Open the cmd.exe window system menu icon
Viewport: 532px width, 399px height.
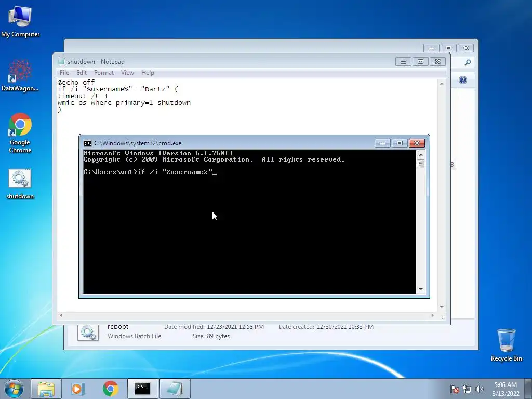pyautogui.click(x=87, y=143)
